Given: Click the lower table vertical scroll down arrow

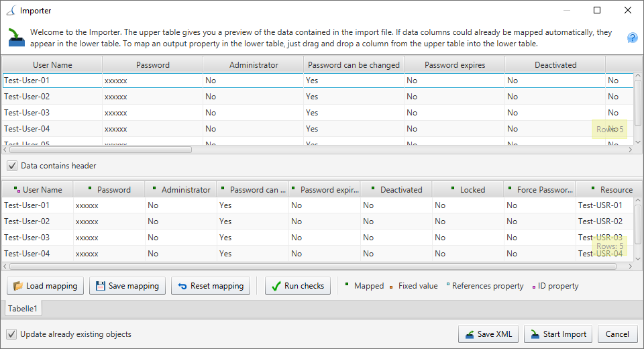Looking at the screenshot, I should [x=638, y=258].
